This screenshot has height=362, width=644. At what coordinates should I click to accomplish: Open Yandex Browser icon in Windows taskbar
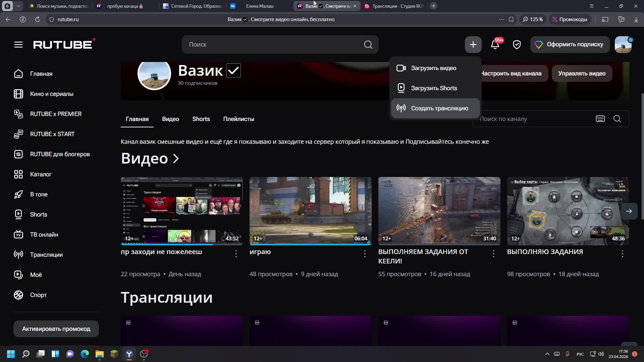point(129,354)
